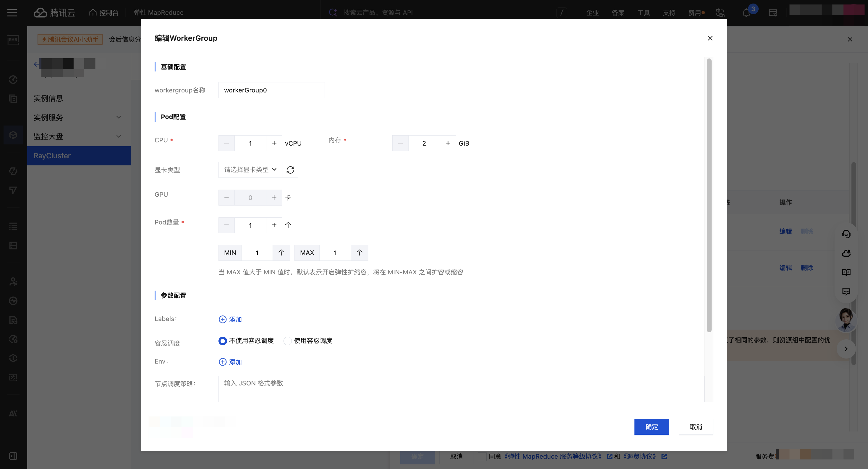Open the 费用 top menu
The width and height of the screenshot is (868, 469).
click(695, 12)
